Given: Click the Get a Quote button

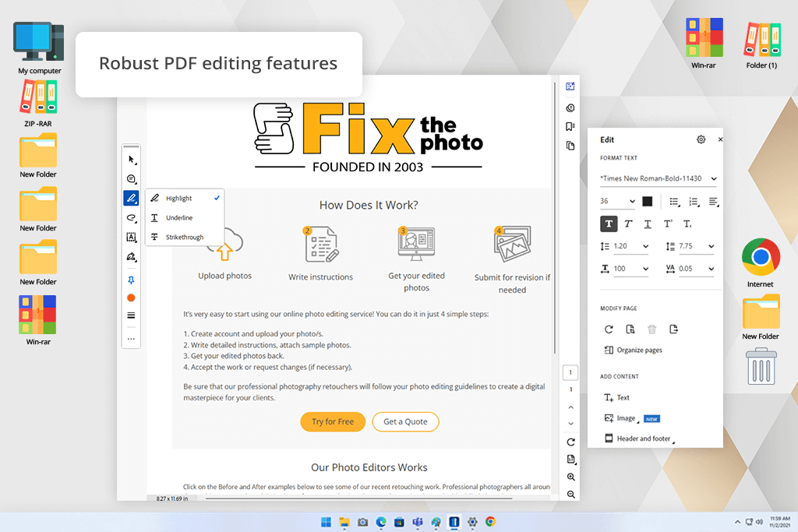Looking at the screenshot, I should 405,421.
